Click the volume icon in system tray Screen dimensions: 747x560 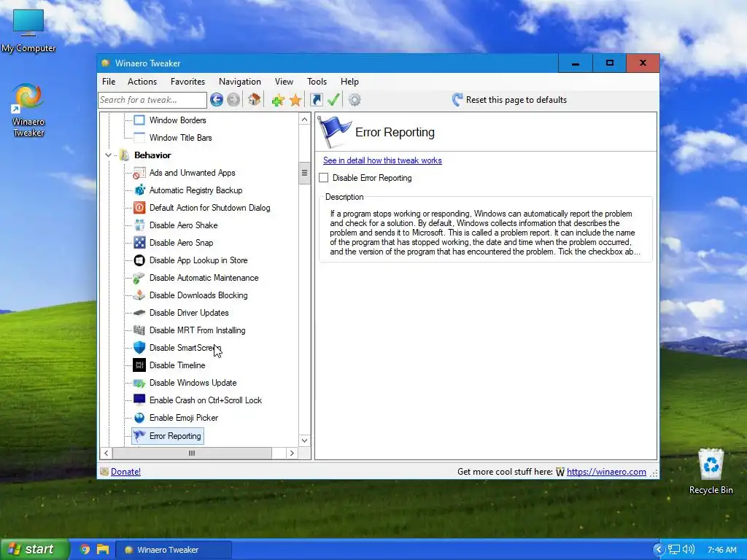tap(689, 550)
